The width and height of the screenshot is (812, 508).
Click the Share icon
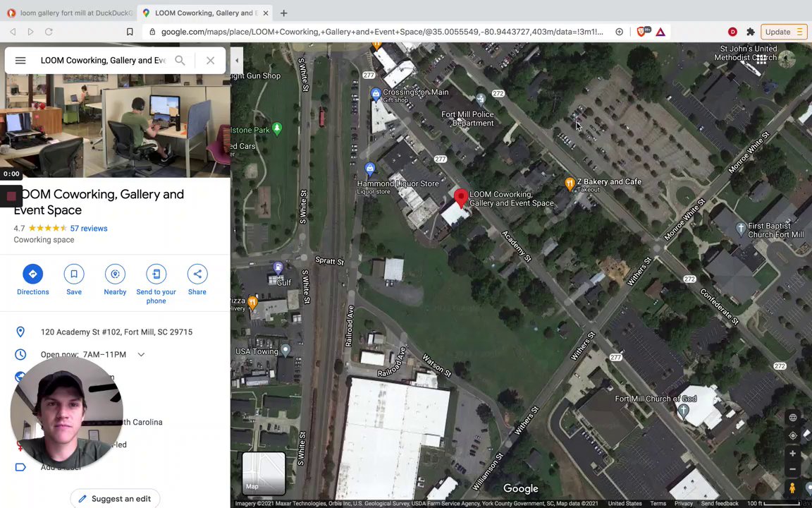pos(197,274)
